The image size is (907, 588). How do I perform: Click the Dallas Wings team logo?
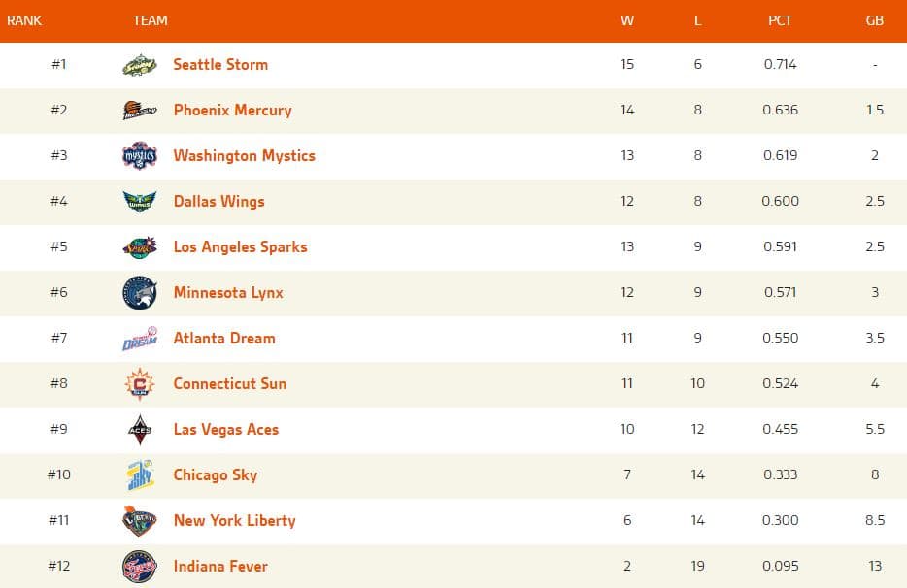point(140,202)
